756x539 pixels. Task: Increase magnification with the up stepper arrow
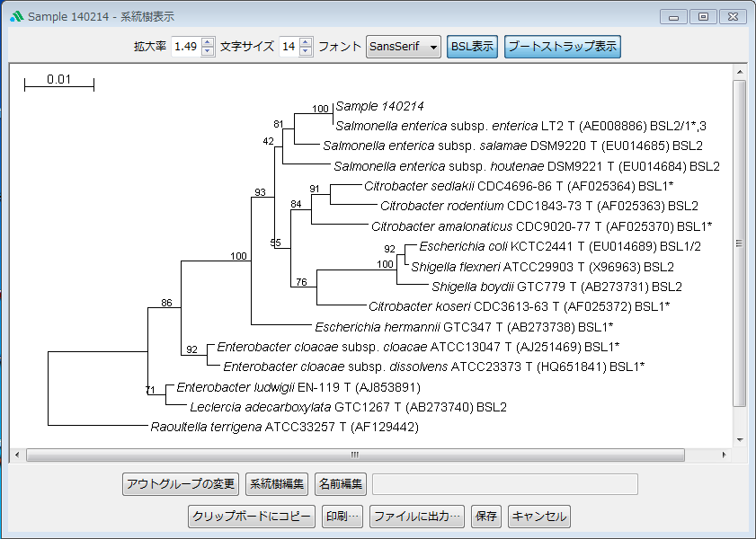point(208,41)
